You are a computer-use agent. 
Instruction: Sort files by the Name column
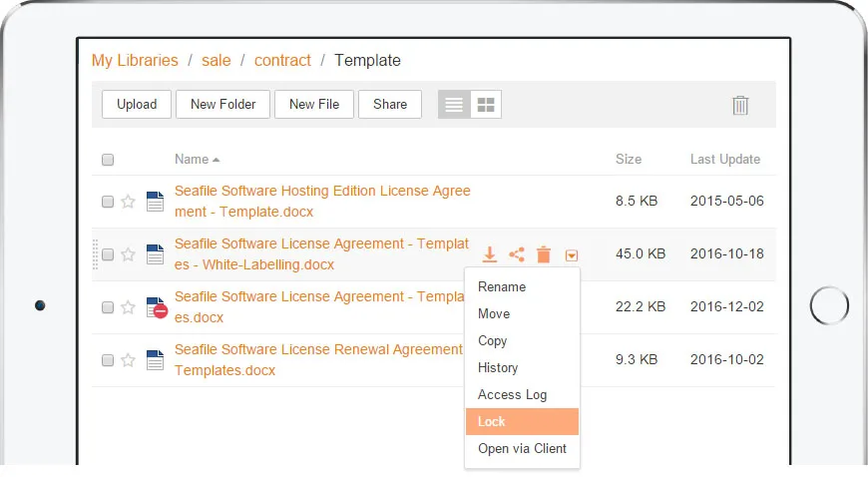click(192, 160)
